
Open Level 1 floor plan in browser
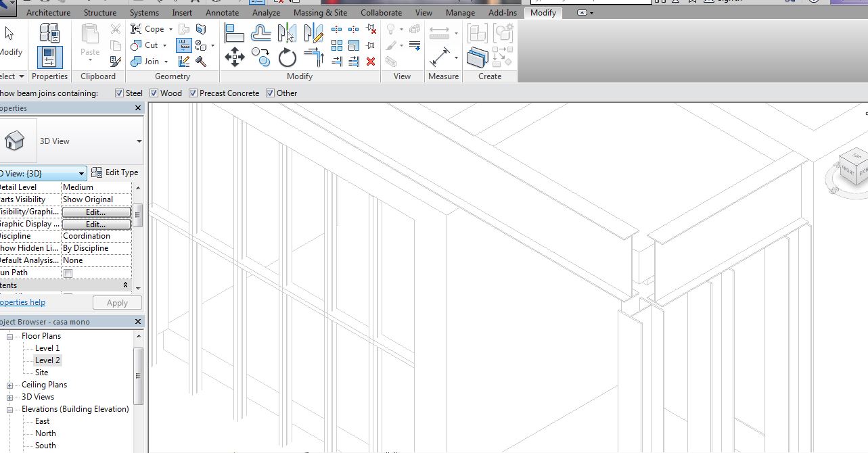click(x=47, y=348)
